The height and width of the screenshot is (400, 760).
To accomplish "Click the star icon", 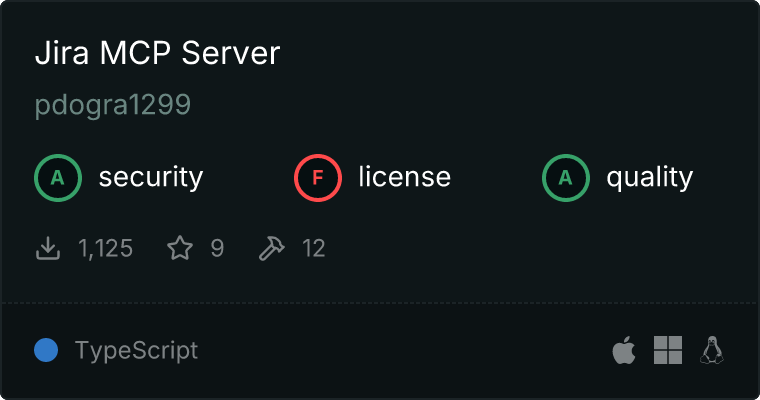I will click(x=180, y=248).
